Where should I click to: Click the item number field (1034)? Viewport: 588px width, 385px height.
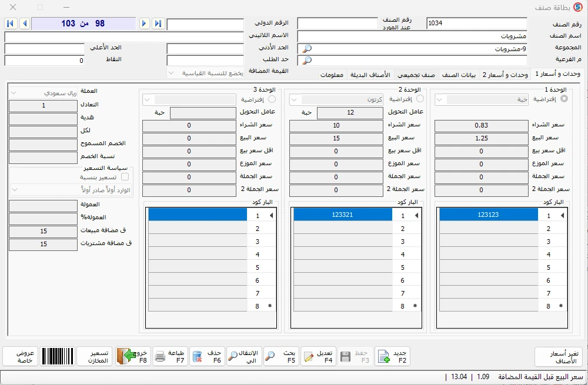(477, 24)
